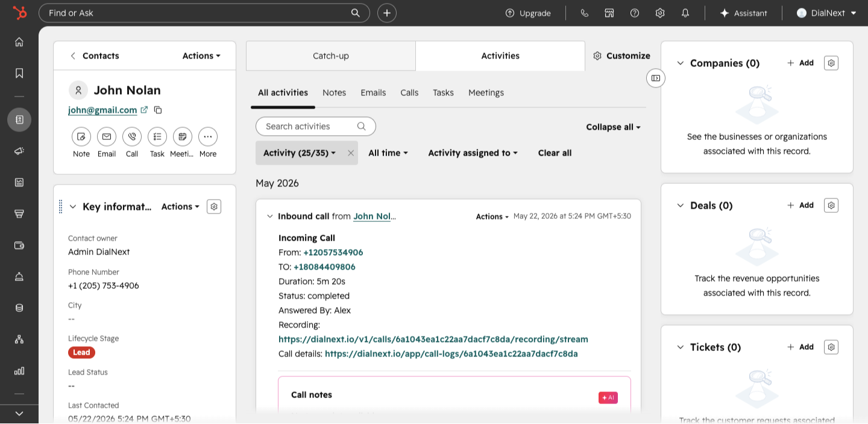Go back to Contacts list
The width and height of the screenshot is (868, 424).
(x=95, y=55)
